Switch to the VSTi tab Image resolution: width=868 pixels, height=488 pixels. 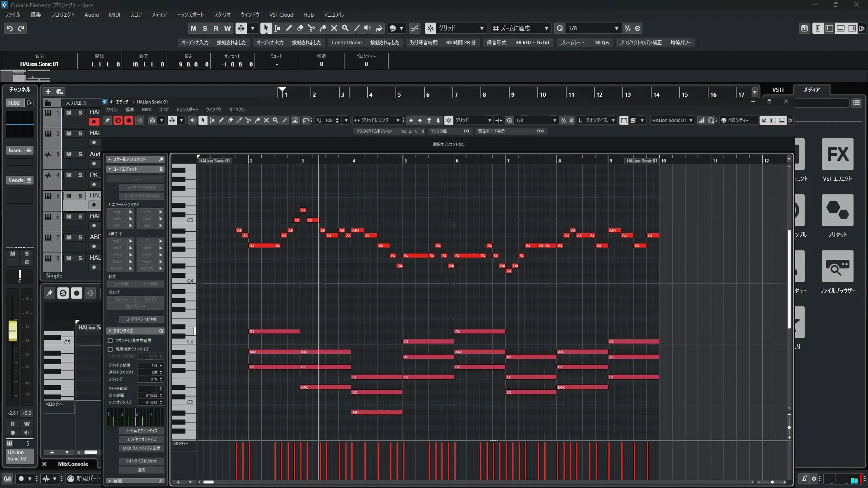[x=778, y=89]
